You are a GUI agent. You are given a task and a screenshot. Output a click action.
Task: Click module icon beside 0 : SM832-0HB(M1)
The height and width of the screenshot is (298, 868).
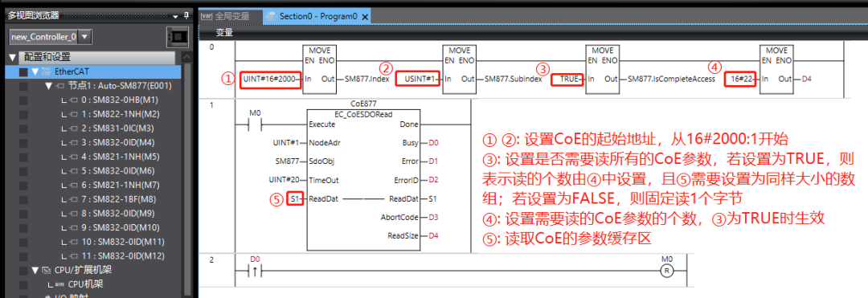pyautogui.click(x=74, y=100)
